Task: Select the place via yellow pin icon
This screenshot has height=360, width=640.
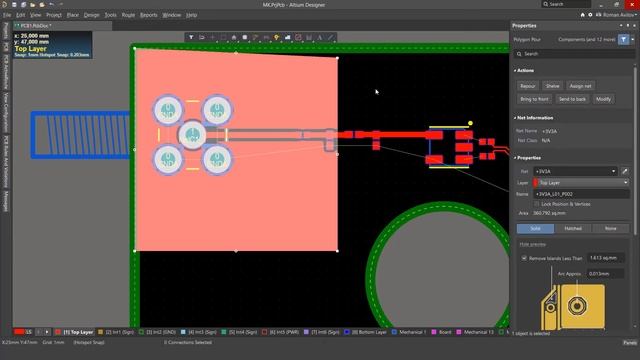Action: [x=277, y=37]
